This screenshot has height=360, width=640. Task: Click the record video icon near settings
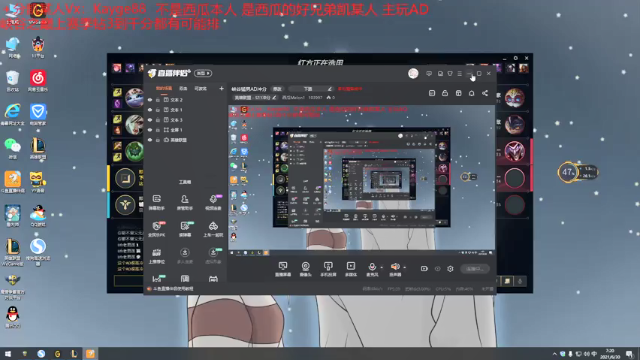424,269
